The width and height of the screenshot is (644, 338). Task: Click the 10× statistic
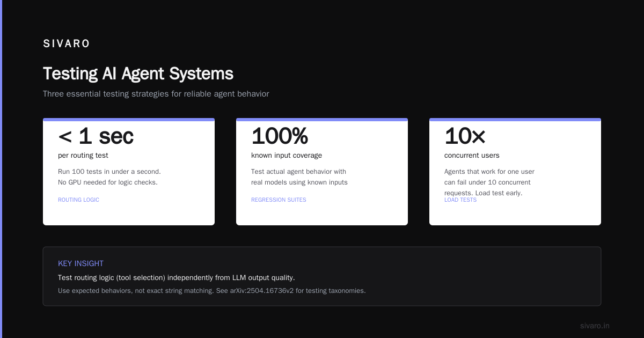coord(465,136)
